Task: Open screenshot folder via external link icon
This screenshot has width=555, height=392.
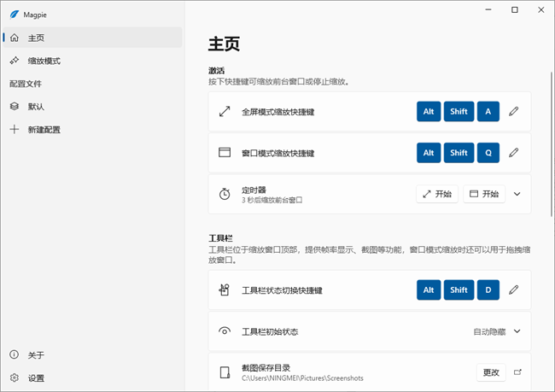Action: [517, 372]
